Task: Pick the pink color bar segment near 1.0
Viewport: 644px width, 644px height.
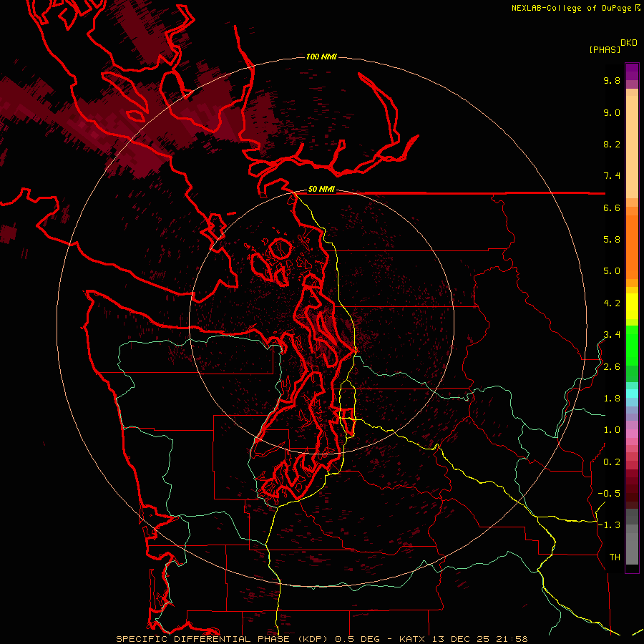Action: click(x=632, y=434)
